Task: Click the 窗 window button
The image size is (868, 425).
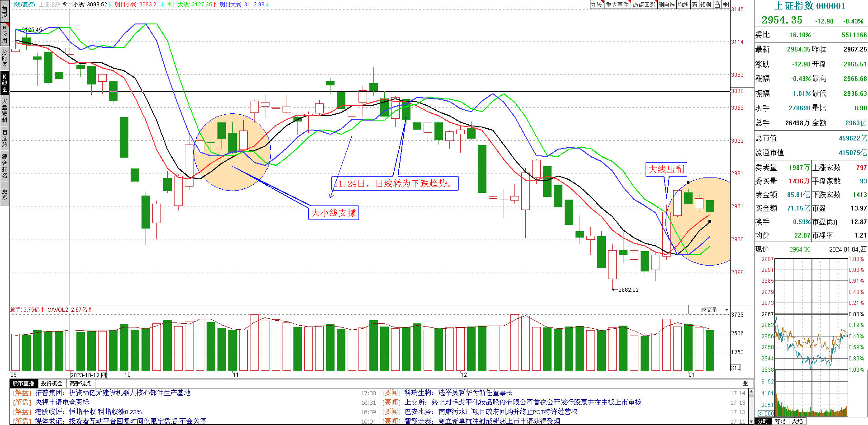Action: click(694, 5)
